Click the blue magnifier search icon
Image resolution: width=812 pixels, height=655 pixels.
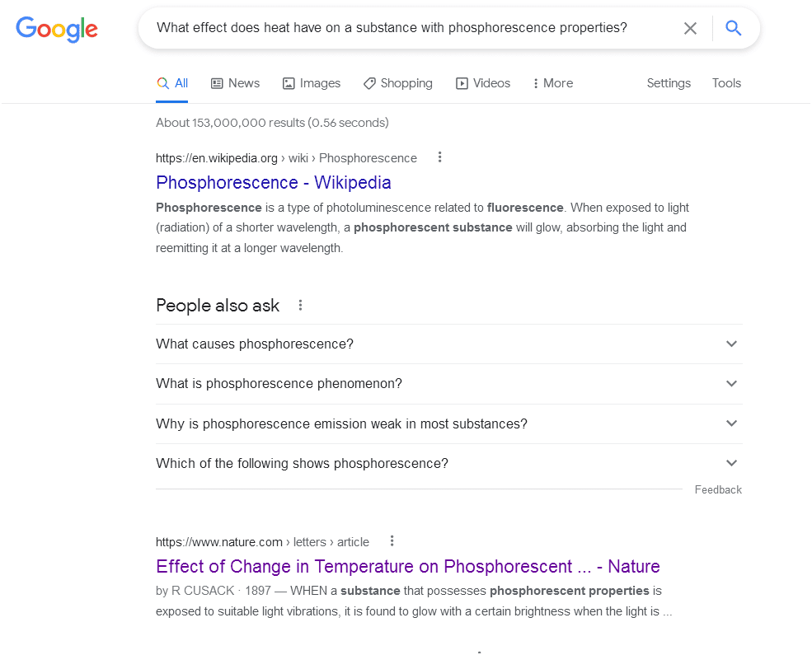click(734, 29)
